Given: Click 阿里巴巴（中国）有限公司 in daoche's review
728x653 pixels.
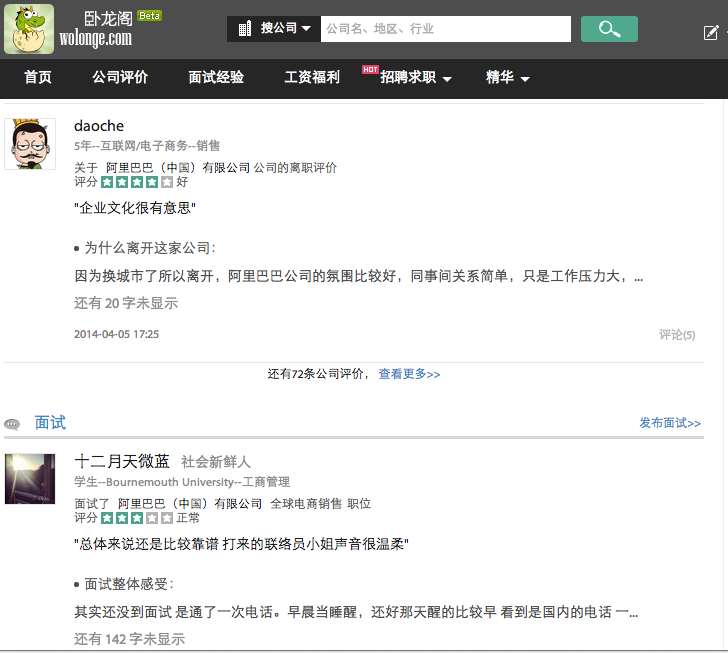Looking at the screenshot, I should click(x=178, y=168).
